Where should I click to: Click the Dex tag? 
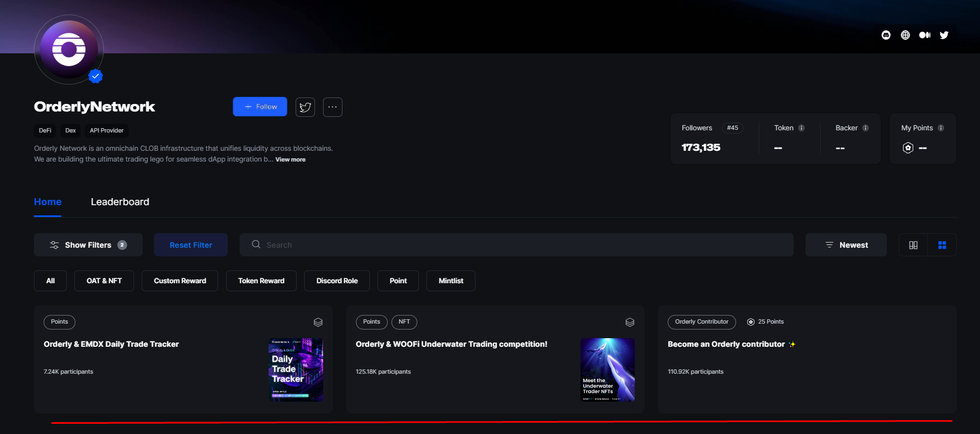(71, 130)
